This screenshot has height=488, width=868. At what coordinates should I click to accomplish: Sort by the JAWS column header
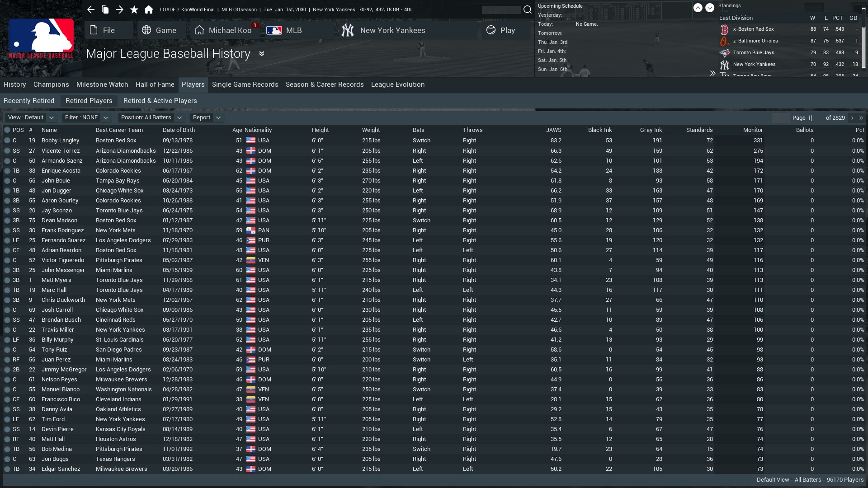tap(553, 130)
